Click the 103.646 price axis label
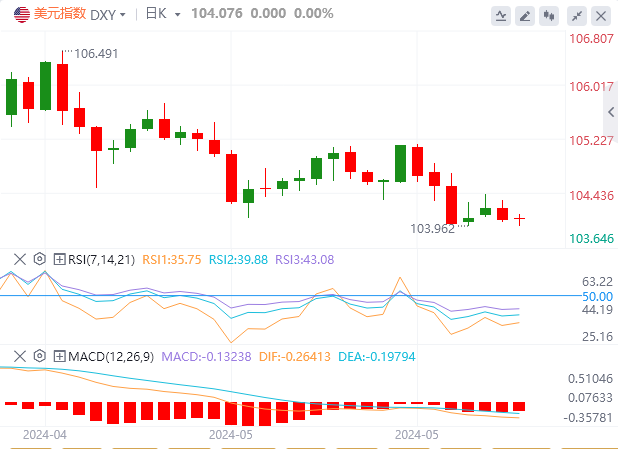The width and height of the screenshot is (618, 449). click(591, 238)
